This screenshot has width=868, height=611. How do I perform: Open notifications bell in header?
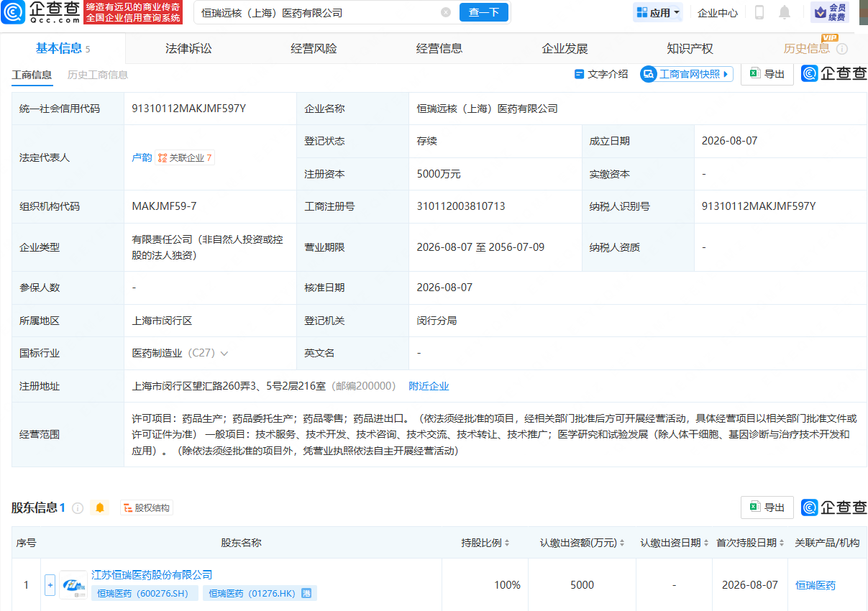click(x=785, y=12)
